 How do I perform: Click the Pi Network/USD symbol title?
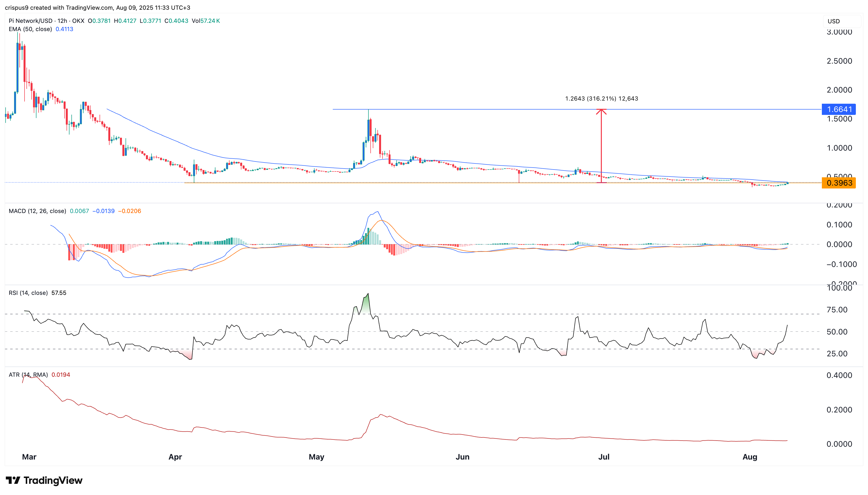click(31, 21)
